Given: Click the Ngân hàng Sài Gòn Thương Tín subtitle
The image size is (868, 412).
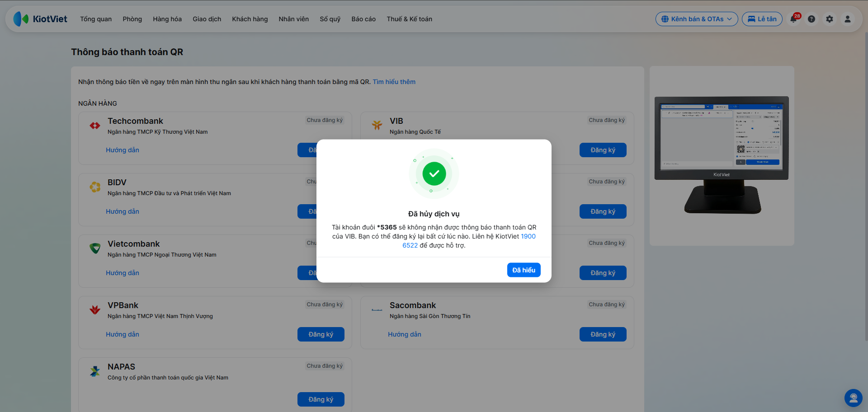Looking at the screenshot, I should (430, 316).
